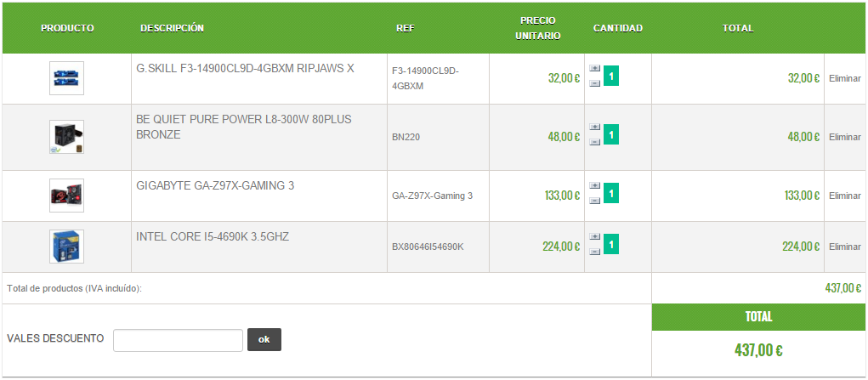Click the CANTIDAD column header
The image size is (868, 380).
618,28
